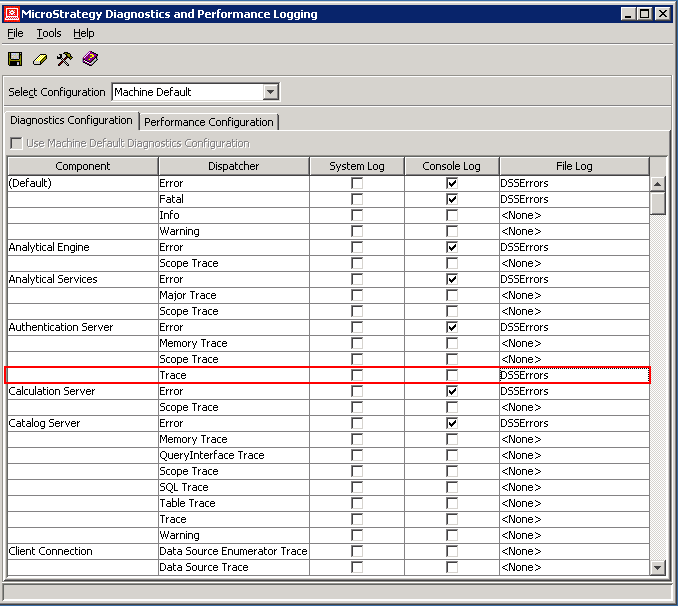Uncheck Console Log for (Default) Error
This screenshot has height=606, width=678.
452,183
